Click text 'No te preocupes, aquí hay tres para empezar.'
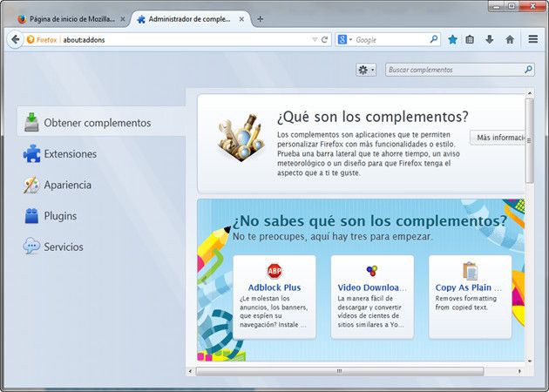This screenshot has height=392, width=549. (333, 237)
